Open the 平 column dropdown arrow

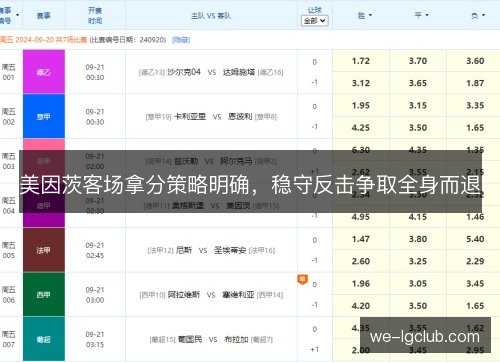click(x=427, y=15)
